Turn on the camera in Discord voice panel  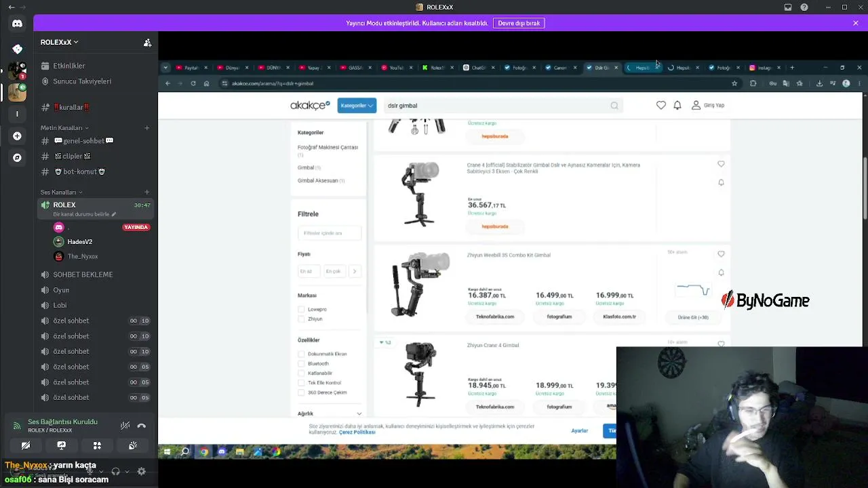pyautogui.click(x=26, y=445)
